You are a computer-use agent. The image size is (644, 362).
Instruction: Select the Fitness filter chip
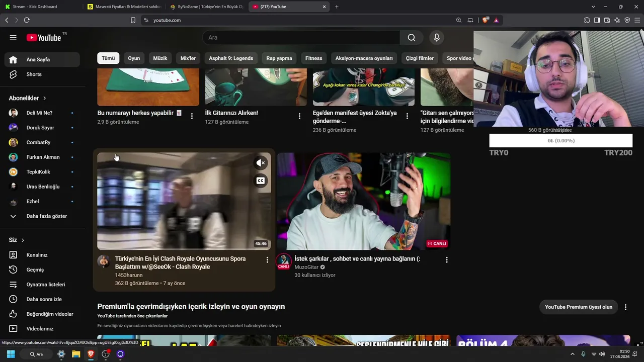(x=314, y=58)
